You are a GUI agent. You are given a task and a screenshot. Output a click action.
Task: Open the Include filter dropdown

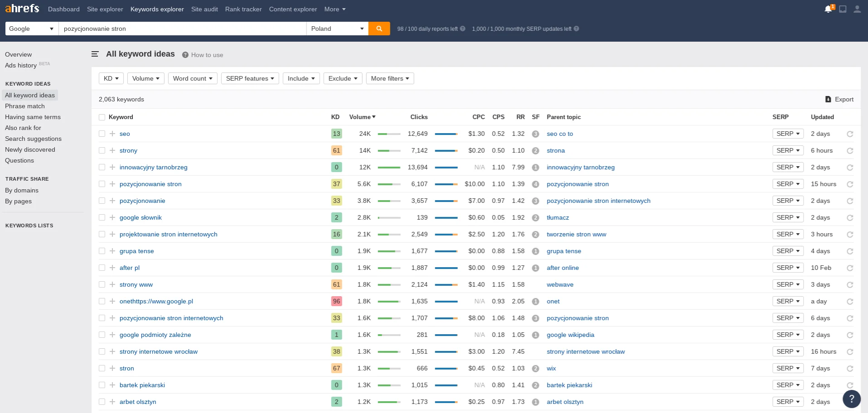click(x=301, y=78)
